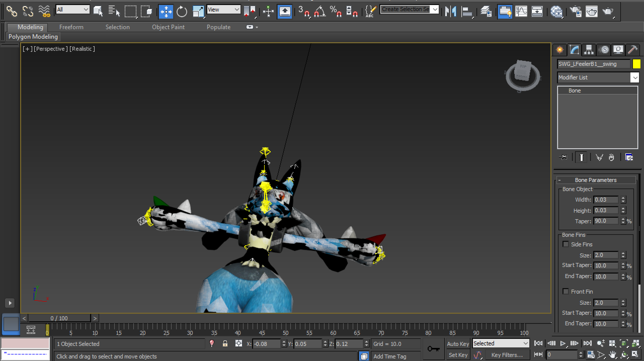Open Polygon Modeling panel
Screen dimensions: 644x361
point(33,37)
